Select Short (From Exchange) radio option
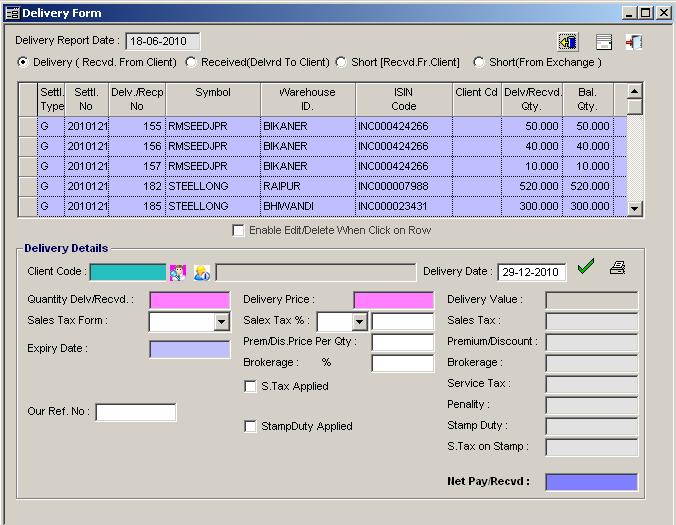 (479, 62)
